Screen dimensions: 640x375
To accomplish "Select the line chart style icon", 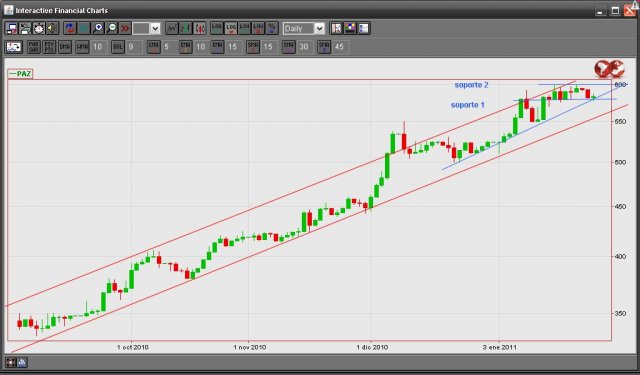I will 172,29.
